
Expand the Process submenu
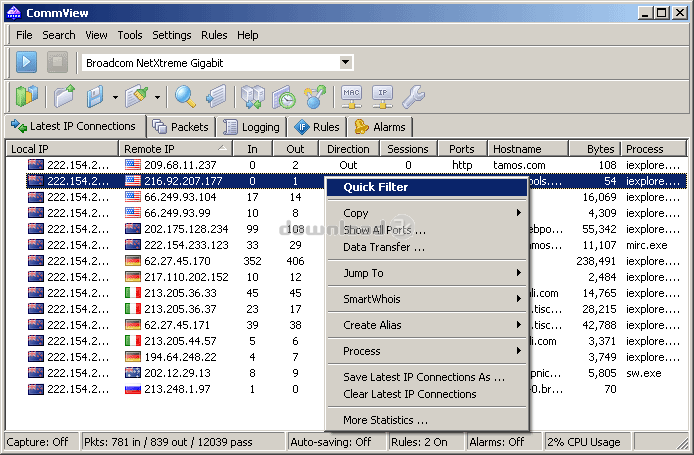427,351
